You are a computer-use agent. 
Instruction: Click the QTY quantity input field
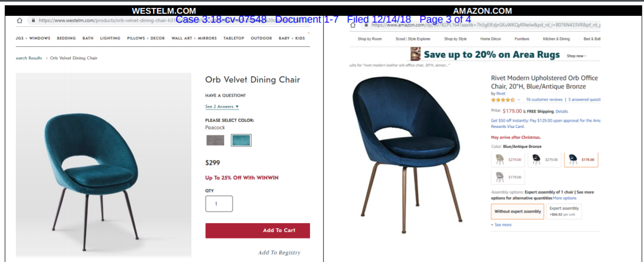(219, 204)
